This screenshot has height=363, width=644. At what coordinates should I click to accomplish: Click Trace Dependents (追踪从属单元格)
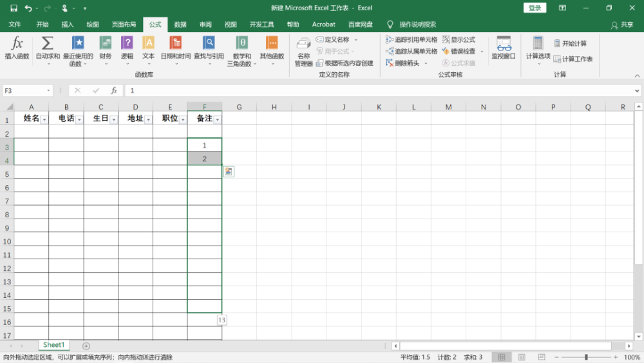pyautogui.click(x=411, y=51)
